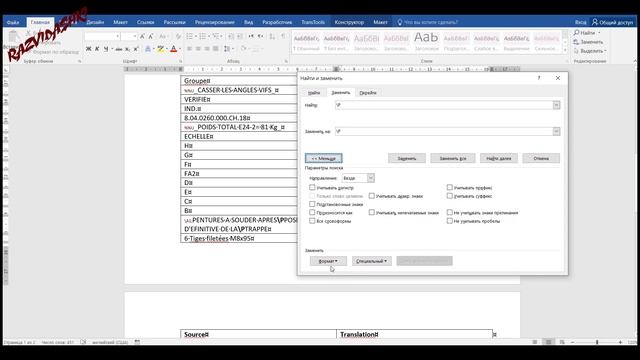This screenshot has height=360, width=640.
Task: Enable Учитывать регистр checkbox
Action: coord(312,187)
